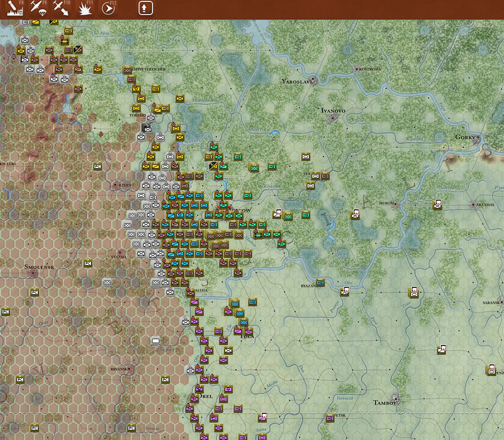Select the purple HQ counter at Lipetsk

pos(330,419)
